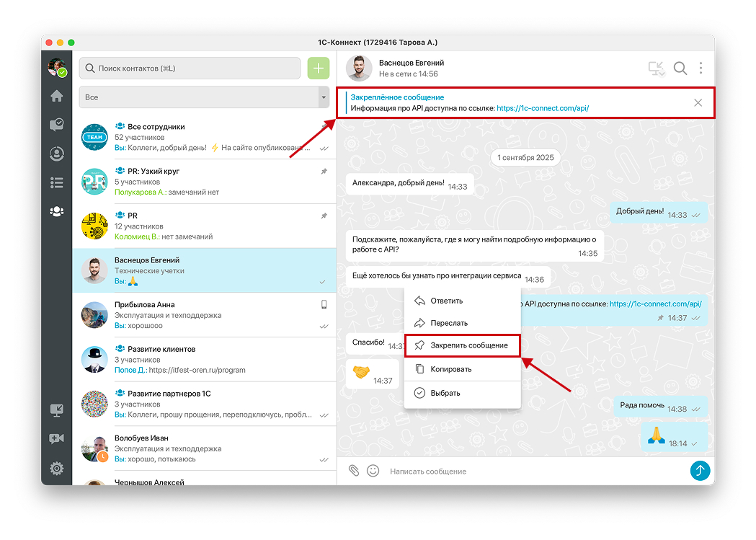This screenshot has width=756, height=540.
Task: Open the list view sidebar icon
Action: (56, 182)
